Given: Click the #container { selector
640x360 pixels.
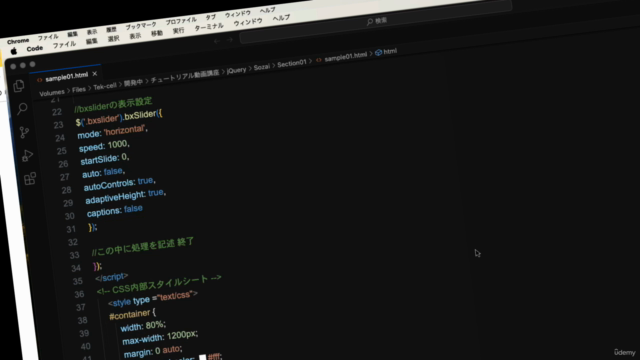Looking at the screenshot, I should 133,314.
